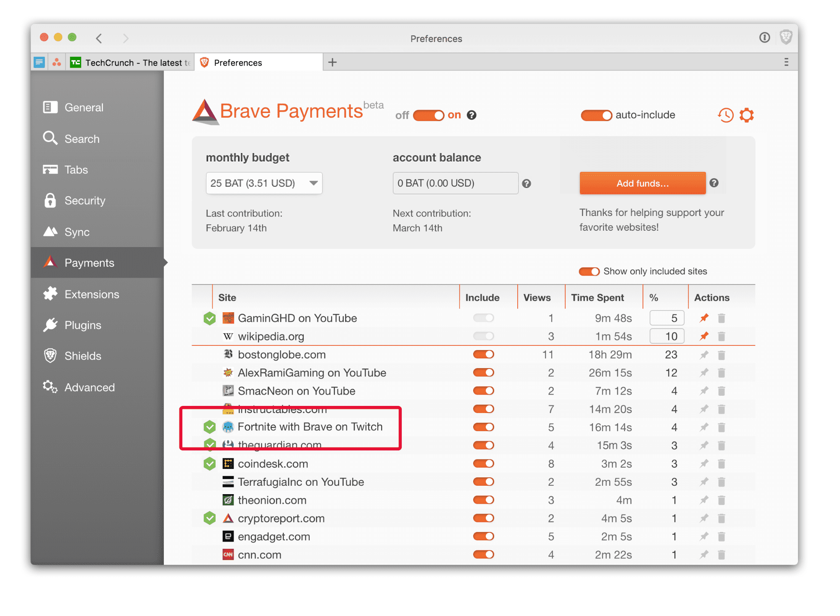The image size is (840, 616).
Task: Open the blue pinned document tab
Action: (39, 63)
